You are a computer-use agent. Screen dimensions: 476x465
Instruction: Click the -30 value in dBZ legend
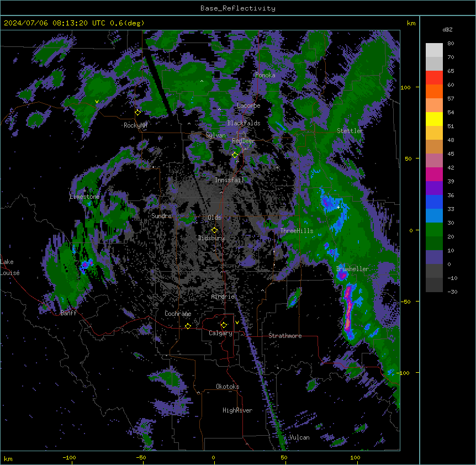coord(452,292)
